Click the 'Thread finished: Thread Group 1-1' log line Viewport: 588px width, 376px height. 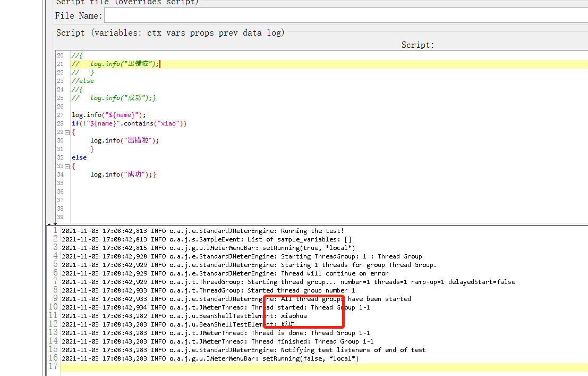[x=212, y=341]
